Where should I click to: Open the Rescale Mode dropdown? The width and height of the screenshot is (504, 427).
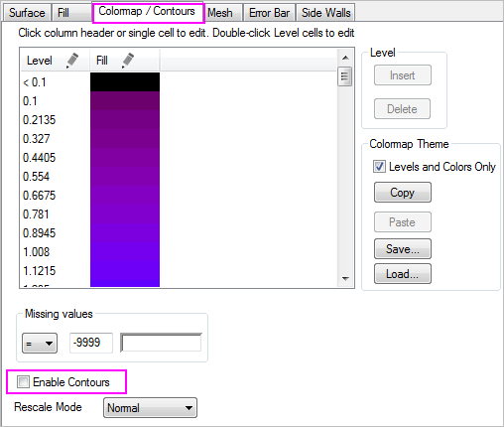(x=150, y=407)
